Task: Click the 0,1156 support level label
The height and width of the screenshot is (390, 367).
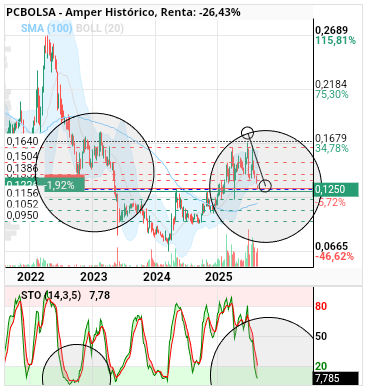Action: point(22,193)
